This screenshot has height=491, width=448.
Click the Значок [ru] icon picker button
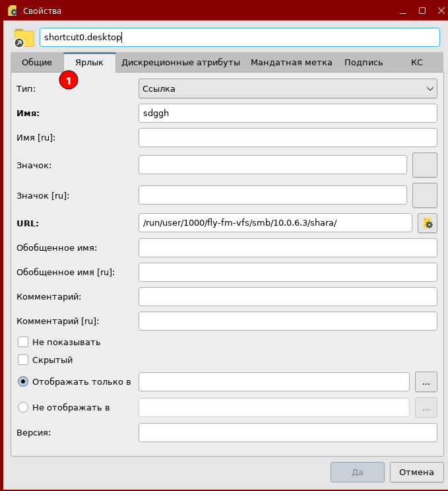click(x=424, y=195)
